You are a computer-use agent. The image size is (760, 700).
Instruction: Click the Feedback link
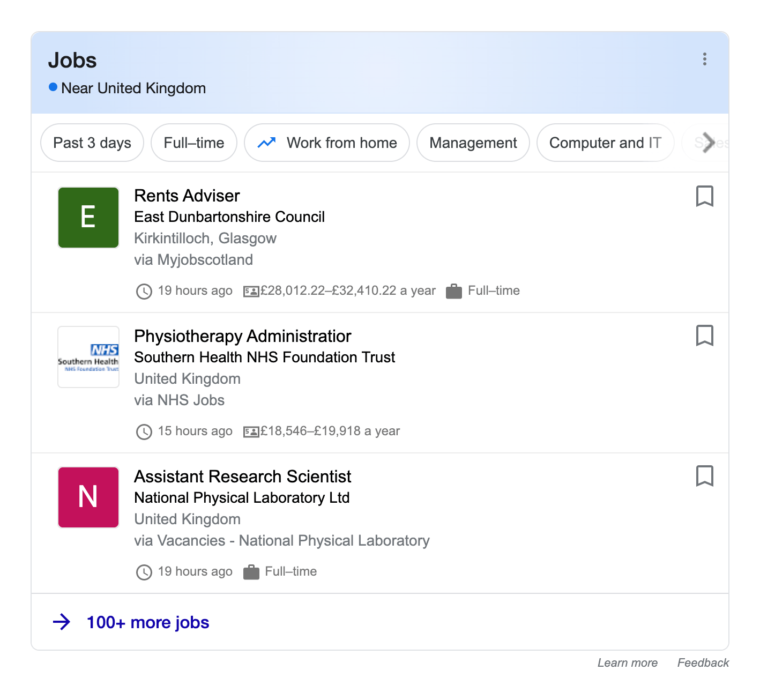[x=703, y=662]
